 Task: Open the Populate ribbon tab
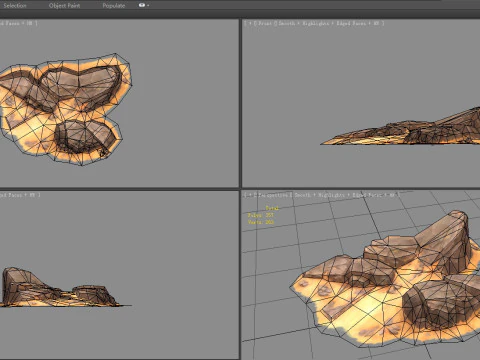(114, 5)
